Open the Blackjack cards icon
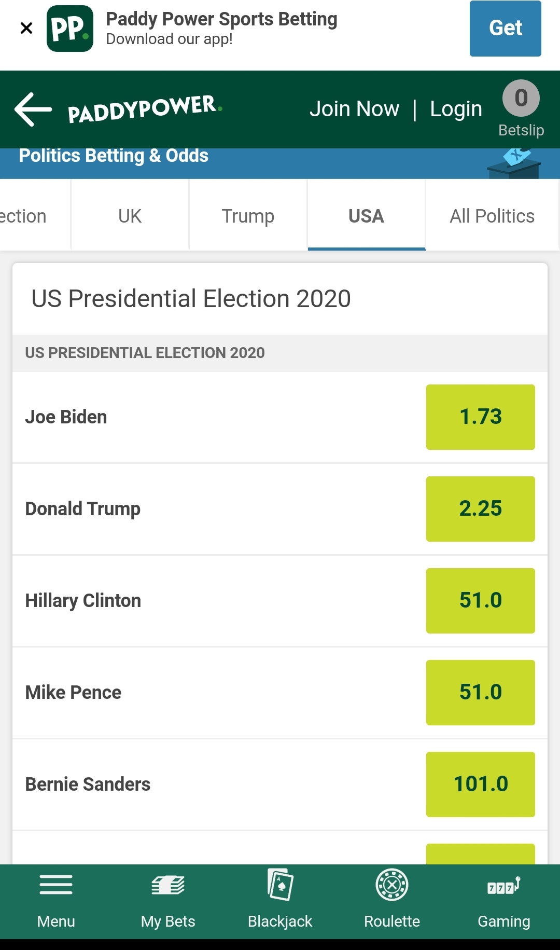Image resolution: width=560 pixels, height=950 pixels. coord(280,884)
